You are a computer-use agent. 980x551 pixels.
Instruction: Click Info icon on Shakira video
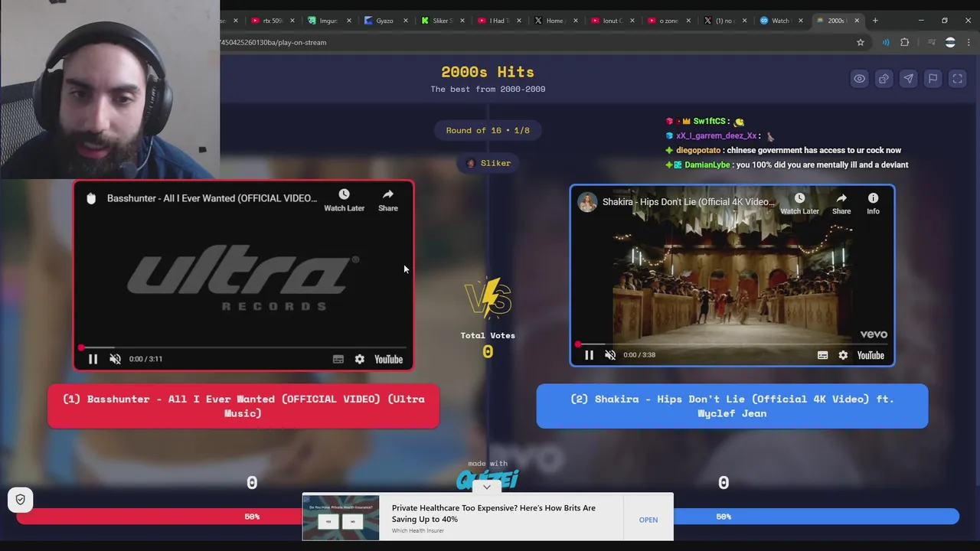(x=873, y=204)
